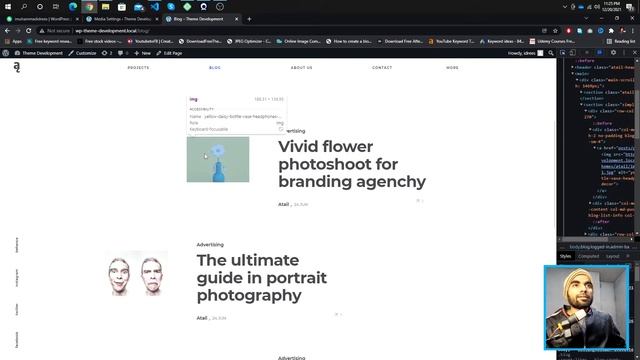
Task: Select the Computed tab in DevTools
Action: click(x=589, y=256)
